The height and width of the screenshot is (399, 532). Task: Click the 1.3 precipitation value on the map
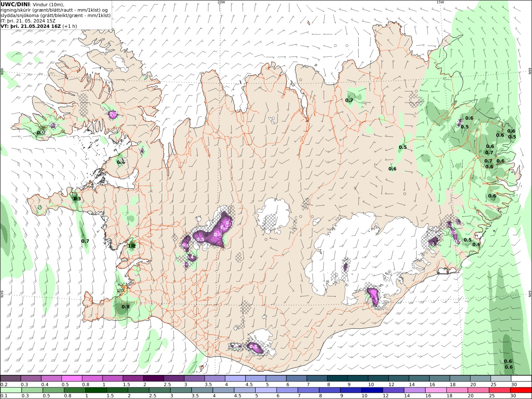pyautogui.click(x=77, y=199)
